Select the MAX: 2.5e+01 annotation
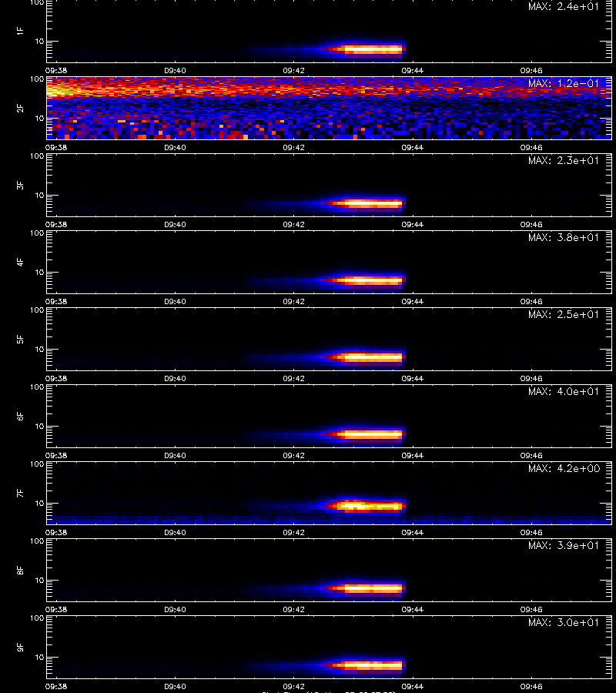The image size is (616, 693). tap(564, 314)
